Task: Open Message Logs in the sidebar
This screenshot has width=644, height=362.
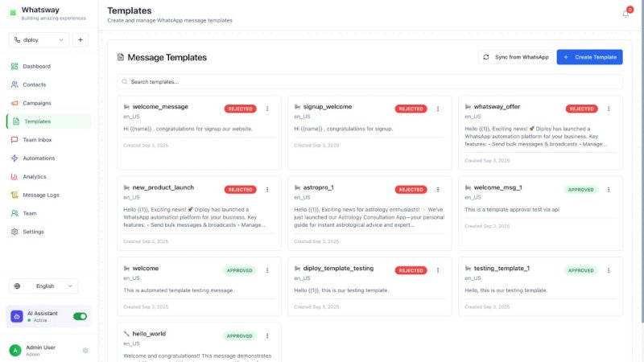Action: click(41, 195)
